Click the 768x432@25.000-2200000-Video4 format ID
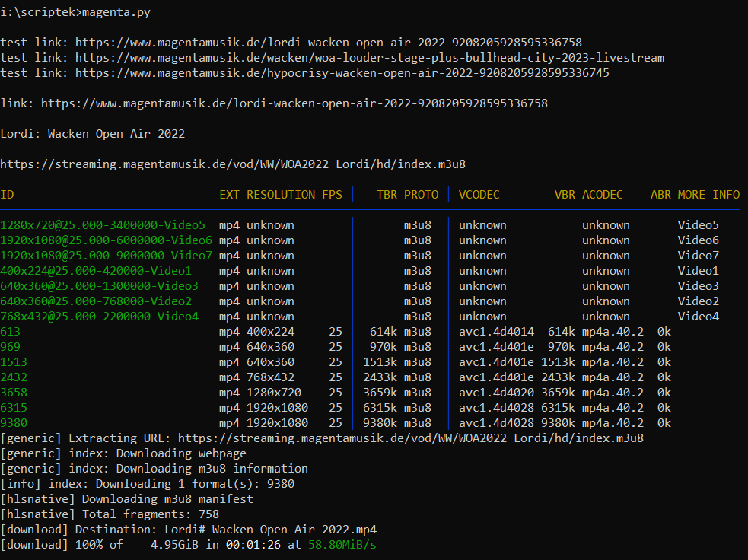 point(99,317)
